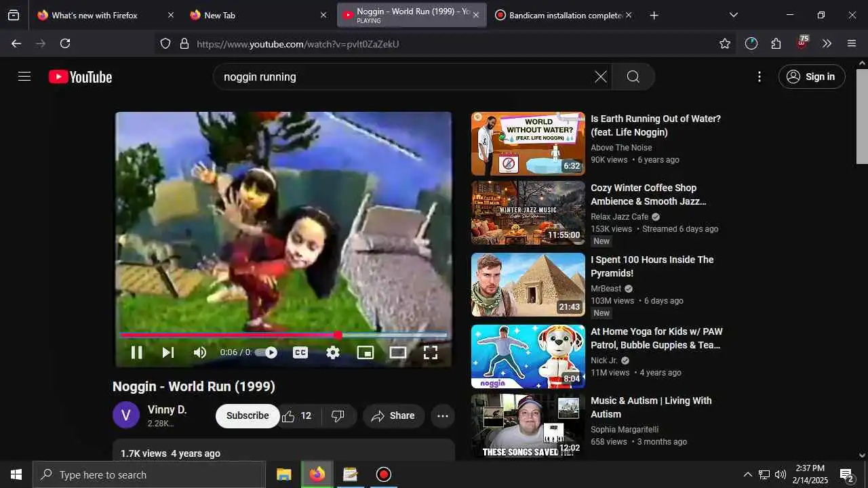Share the video
The height and width of the screenshot is (488, 868).
(x=393, y=415)
